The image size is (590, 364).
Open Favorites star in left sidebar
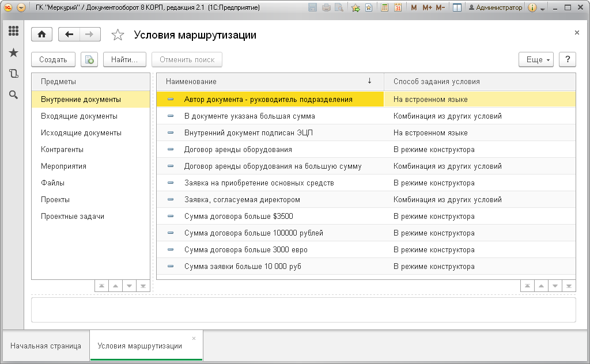point(14,52)
